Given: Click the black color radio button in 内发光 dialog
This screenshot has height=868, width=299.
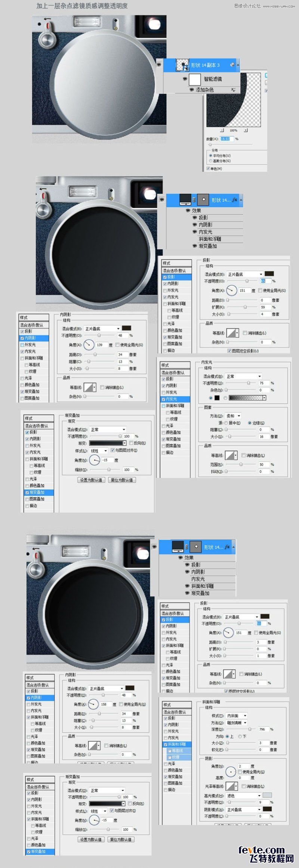Looking at the screenshot, I should [211, 398].
